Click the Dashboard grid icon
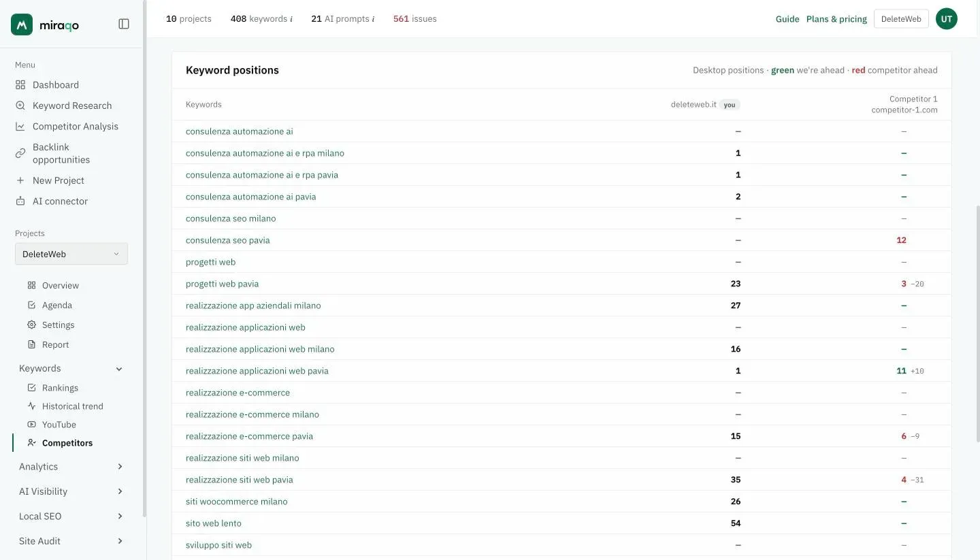Viewport: 980px width, 560px height. click(x=20, y=85)
